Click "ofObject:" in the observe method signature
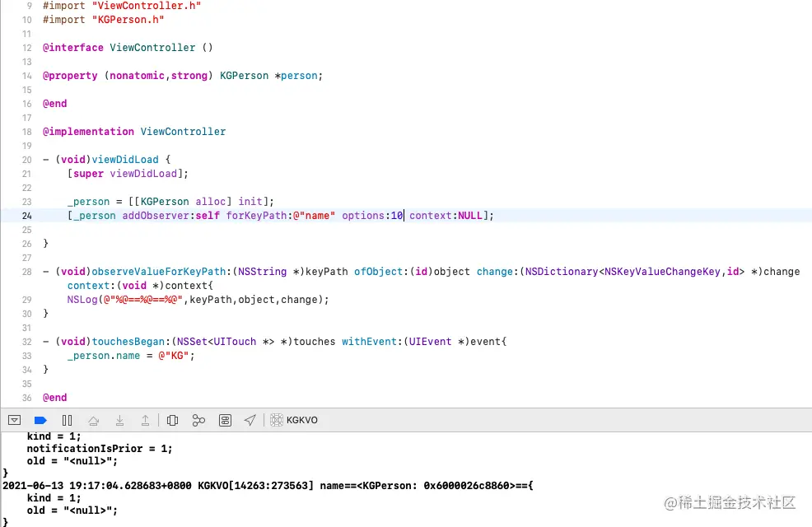 381,271
